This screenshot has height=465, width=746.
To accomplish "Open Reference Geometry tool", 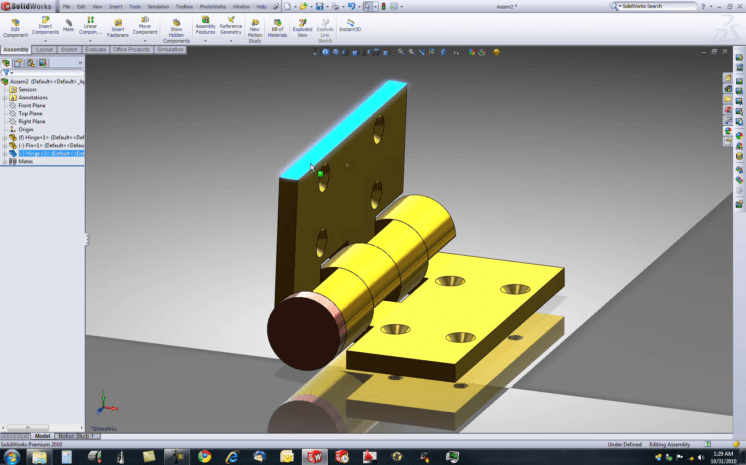I will 231,26.
